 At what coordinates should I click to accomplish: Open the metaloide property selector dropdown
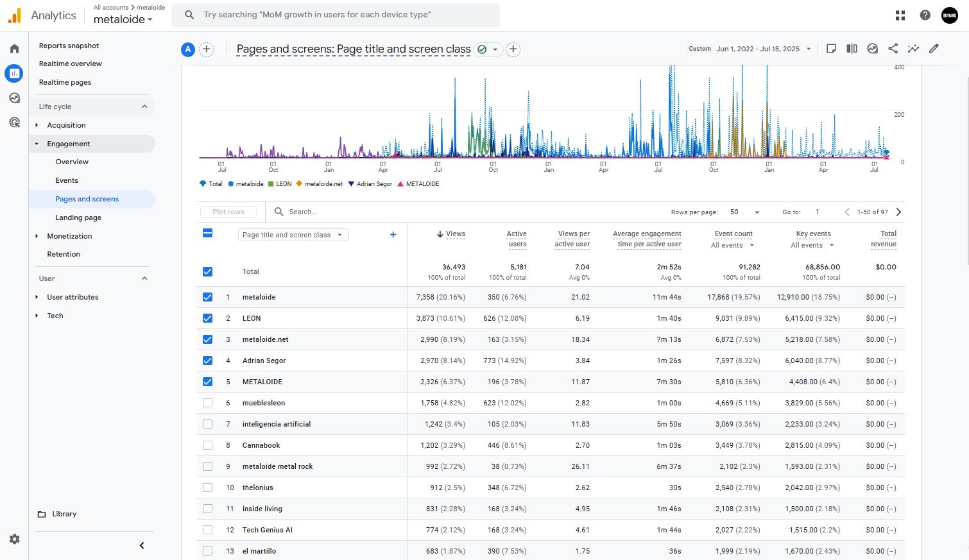(123, 19)
